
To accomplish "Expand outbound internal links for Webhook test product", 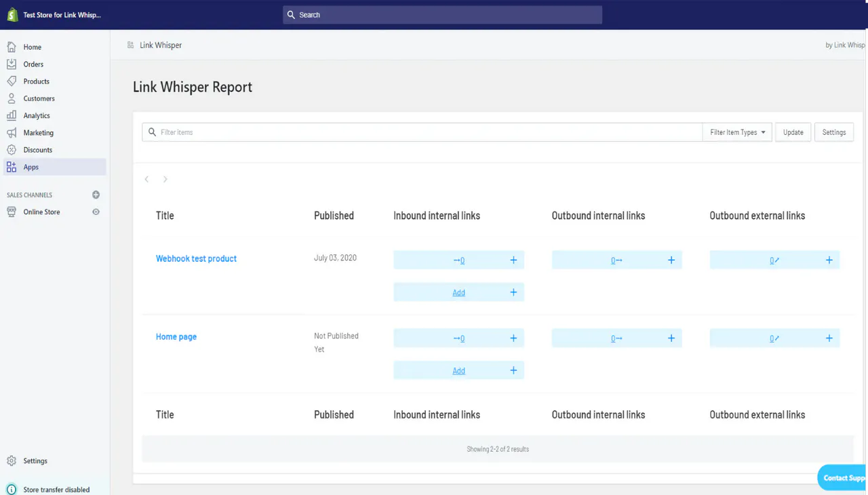I will (671, 260).
